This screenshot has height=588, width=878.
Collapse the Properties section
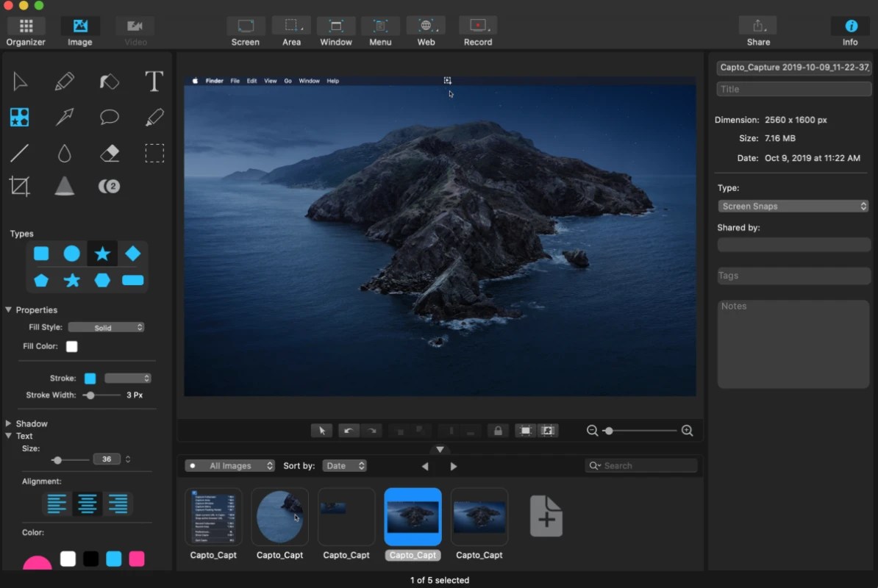point(8,309)
